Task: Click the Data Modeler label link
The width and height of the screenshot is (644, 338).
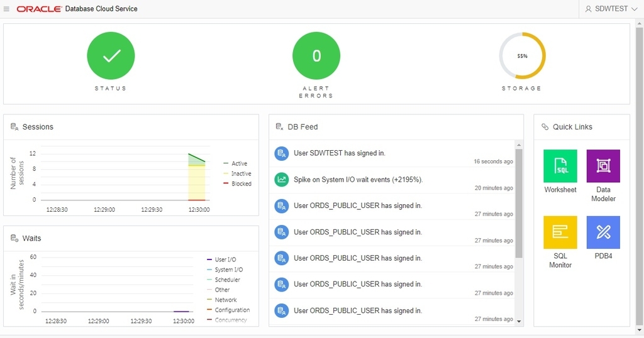Action: click(x=603, y=194)
